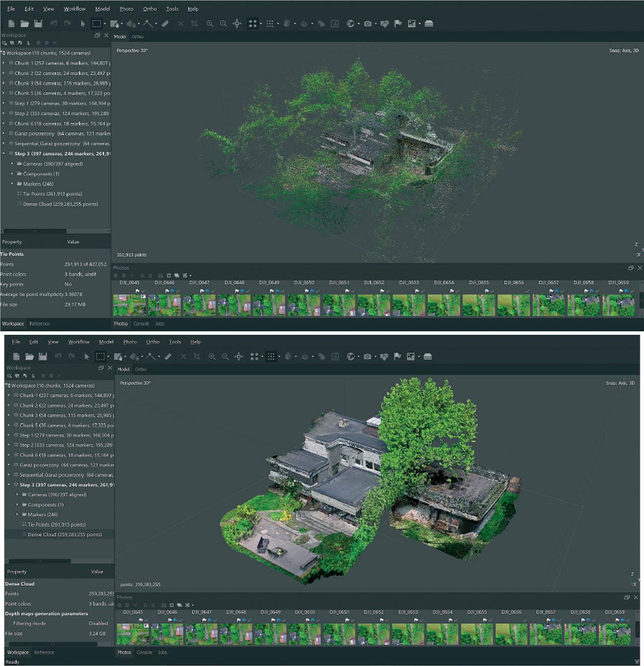This screenshot has width=644, height=666.
Task: Expand Markers (246) node in lower workspace
Action: click(x=17, y=514)
